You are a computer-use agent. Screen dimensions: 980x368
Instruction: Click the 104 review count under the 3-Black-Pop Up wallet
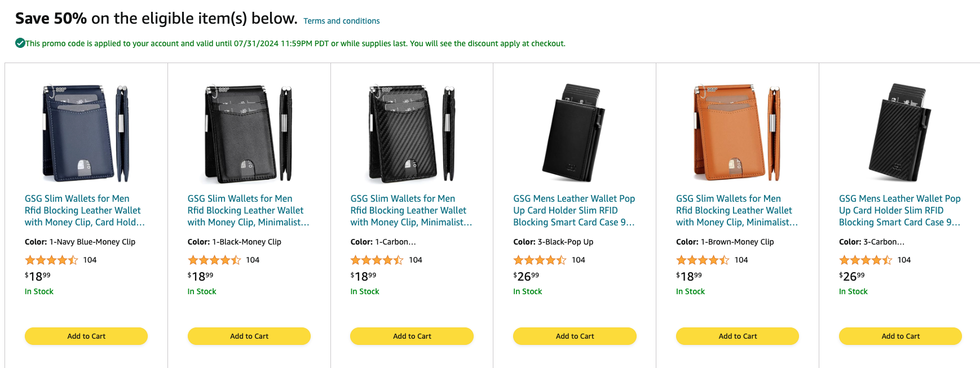click(x=578, y=260)
